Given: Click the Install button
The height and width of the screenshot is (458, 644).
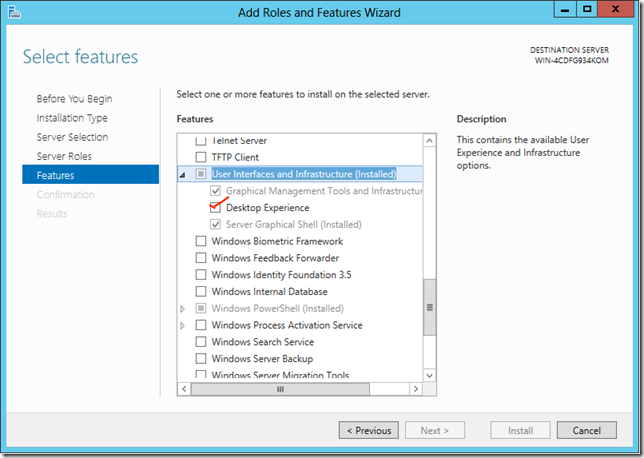Looking at the screenshot, I should [x=520, y=430].
